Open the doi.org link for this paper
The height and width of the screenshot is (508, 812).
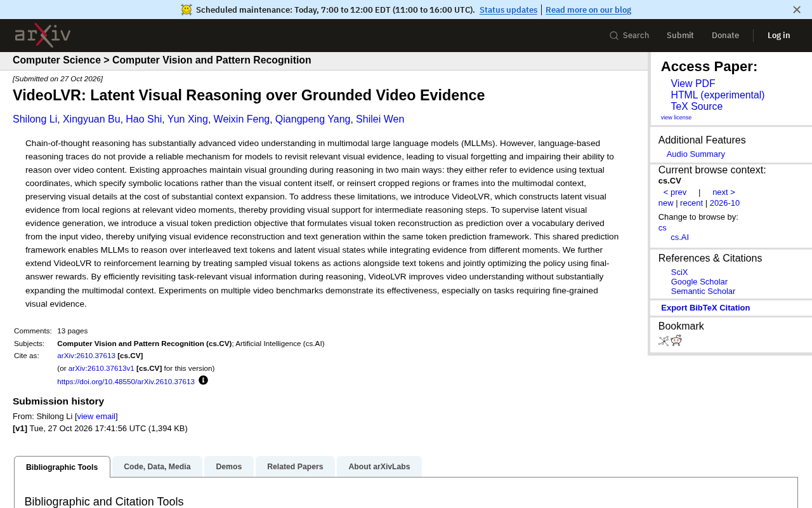click(x=126, y=382)
